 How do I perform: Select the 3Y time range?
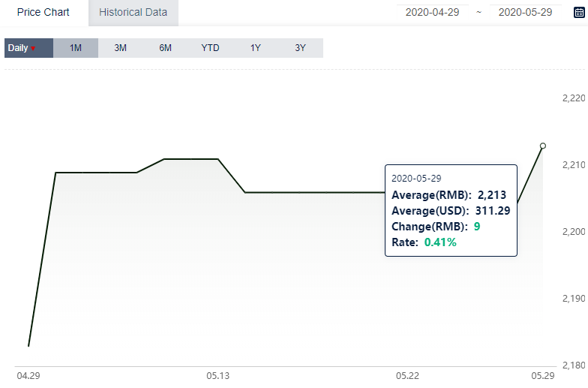tap(300, 48)
